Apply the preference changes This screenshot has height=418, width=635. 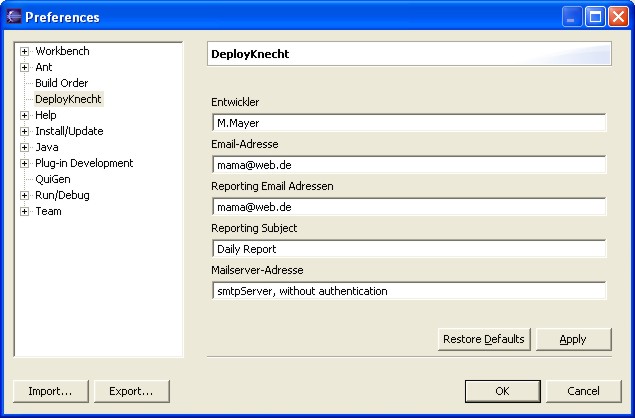[x=573, y=339]
